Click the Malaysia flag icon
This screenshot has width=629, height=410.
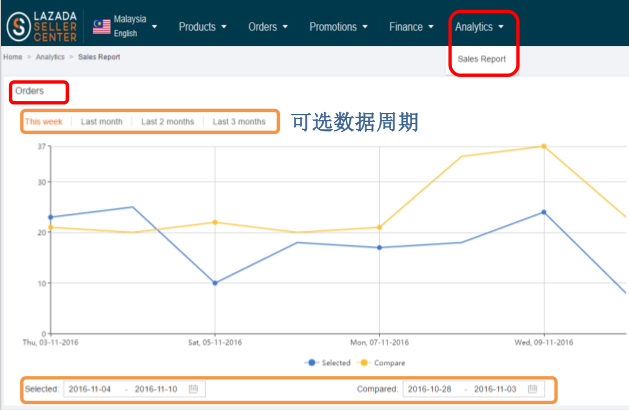tap(101, 27)
